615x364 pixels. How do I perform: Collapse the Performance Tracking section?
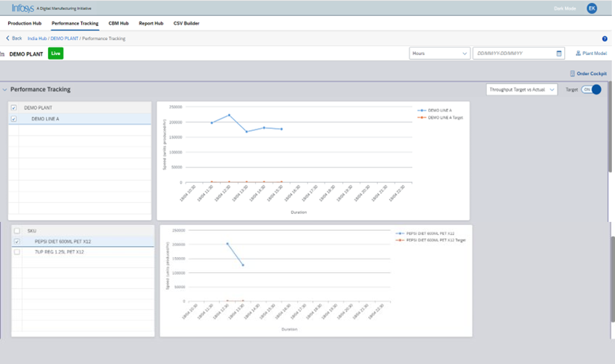tap(5, 90)
